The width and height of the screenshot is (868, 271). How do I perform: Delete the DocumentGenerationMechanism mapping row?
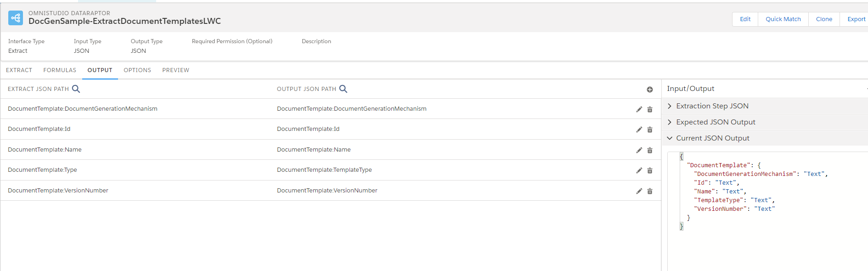650,109
